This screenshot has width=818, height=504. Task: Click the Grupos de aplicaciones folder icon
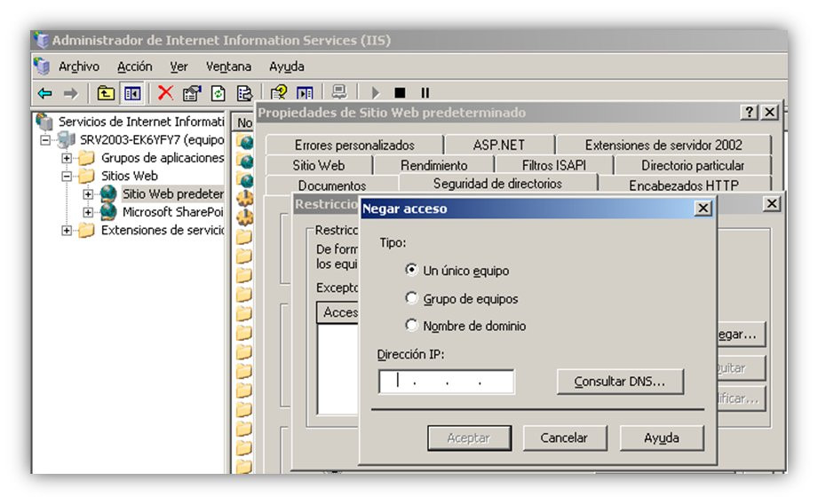[87, 157]
